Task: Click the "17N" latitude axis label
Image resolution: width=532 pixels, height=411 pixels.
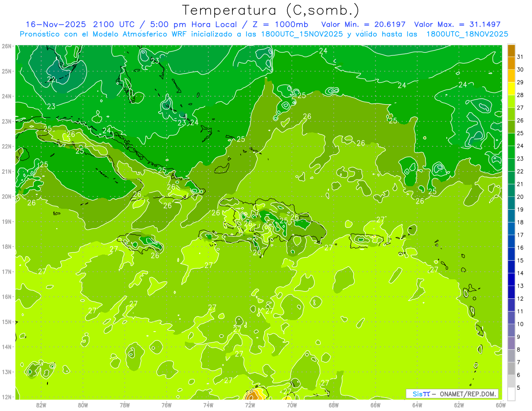Action: pos(7,272)
